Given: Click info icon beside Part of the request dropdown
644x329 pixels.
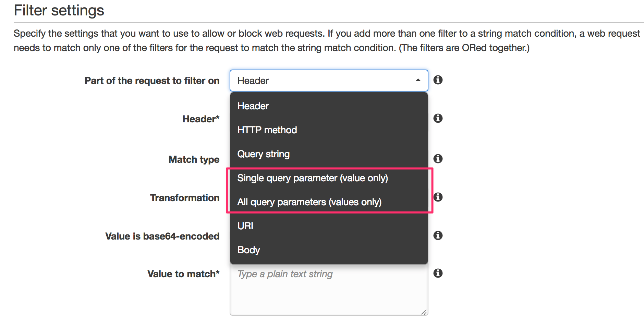Looking at the screenshot, I should point(438,80).
